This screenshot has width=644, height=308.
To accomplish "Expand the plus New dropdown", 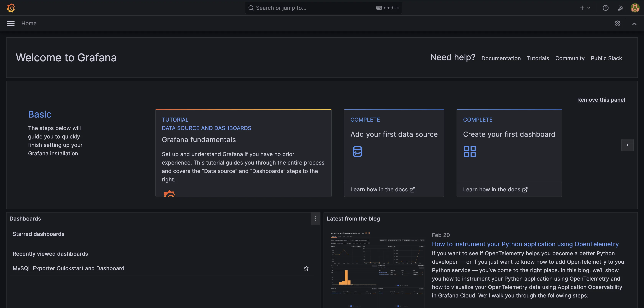I will coord(585,8).
